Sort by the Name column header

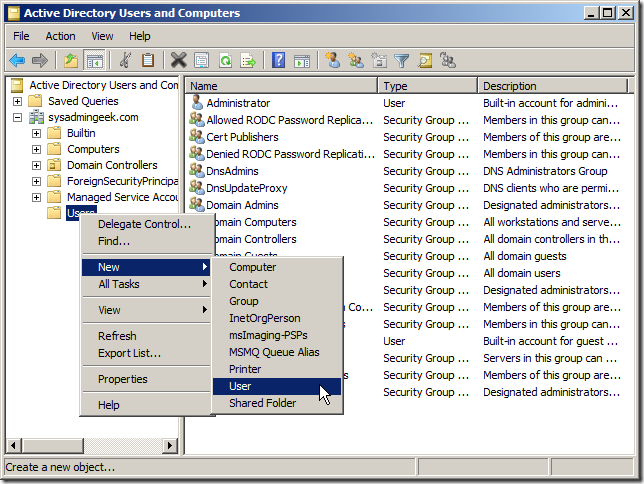281,86
